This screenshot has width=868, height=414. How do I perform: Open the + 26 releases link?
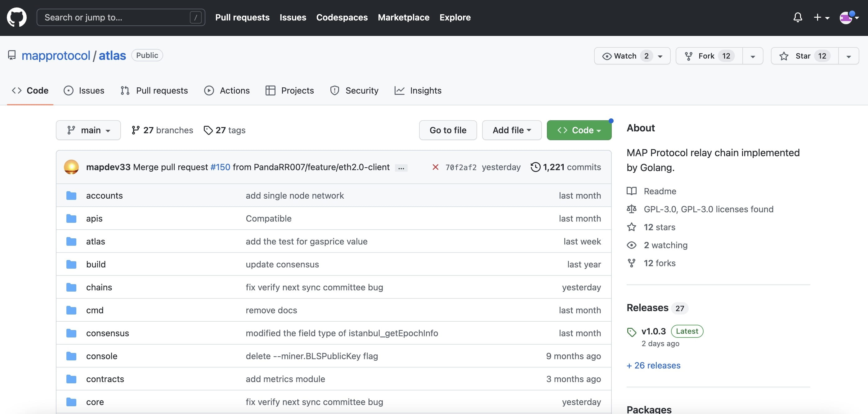(x=653, y=366)
